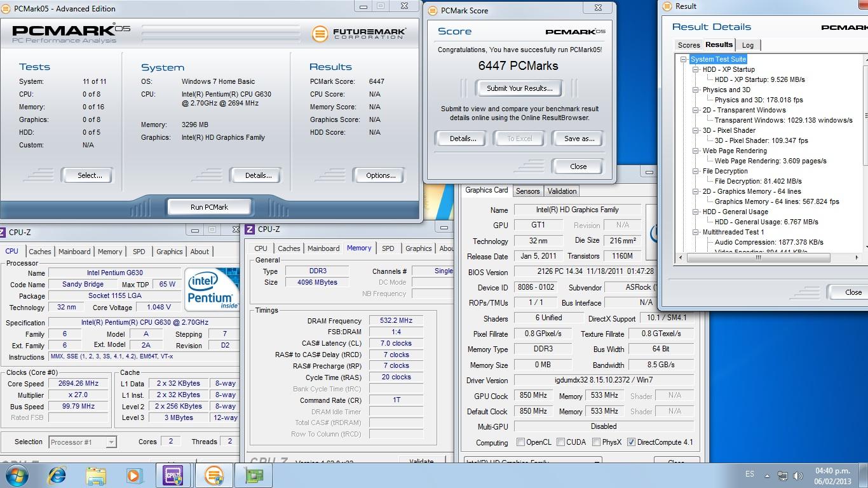Viewport: 868px width, 488px height.
Task: Open the Validation tab in GPU-Z
Action: (x=562, y=191)
